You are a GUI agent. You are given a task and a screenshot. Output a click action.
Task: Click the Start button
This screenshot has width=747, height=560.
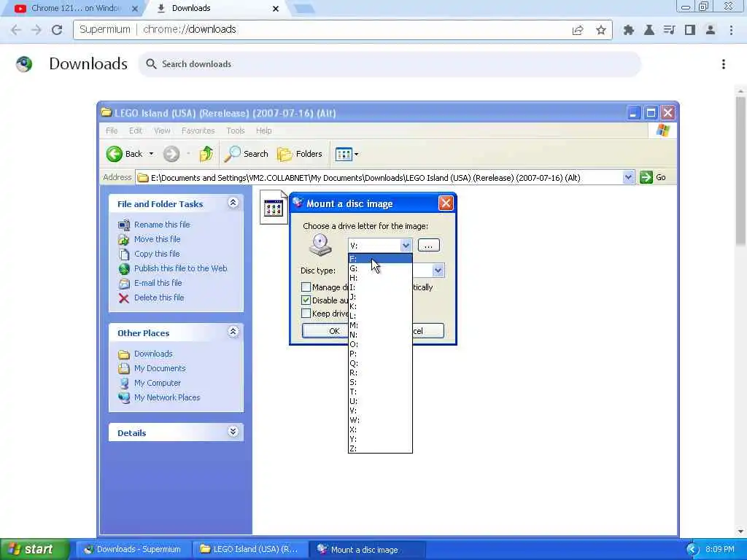[x=34, y=549]
